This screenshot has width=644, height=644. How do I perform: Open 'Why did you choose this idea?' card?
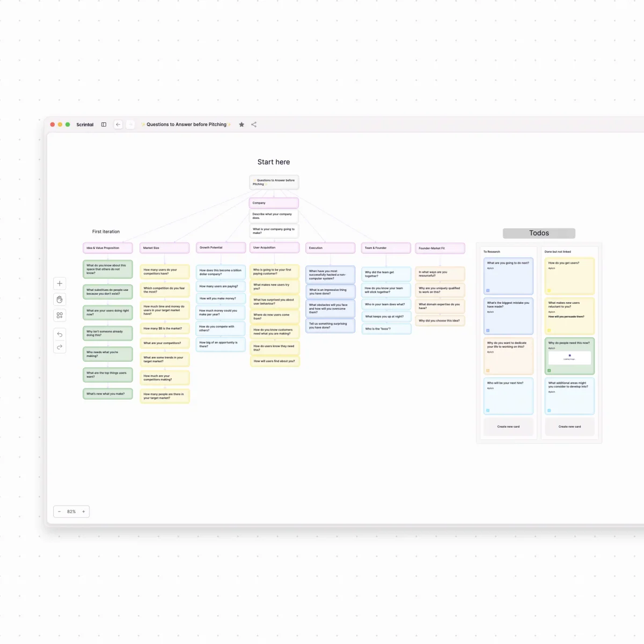pyautogui.click(x=440, y=321)
